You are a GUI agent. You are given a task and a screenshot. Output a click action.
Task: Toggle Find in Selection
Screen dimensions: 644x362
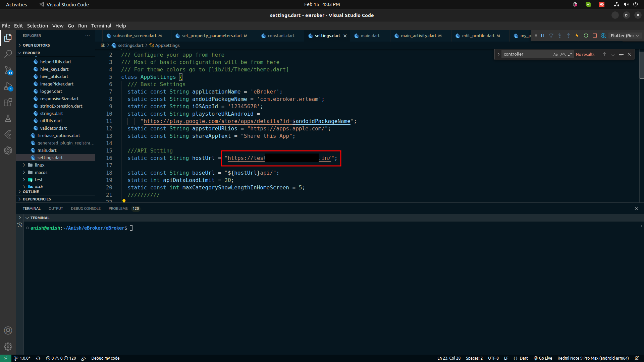point(621,54)
